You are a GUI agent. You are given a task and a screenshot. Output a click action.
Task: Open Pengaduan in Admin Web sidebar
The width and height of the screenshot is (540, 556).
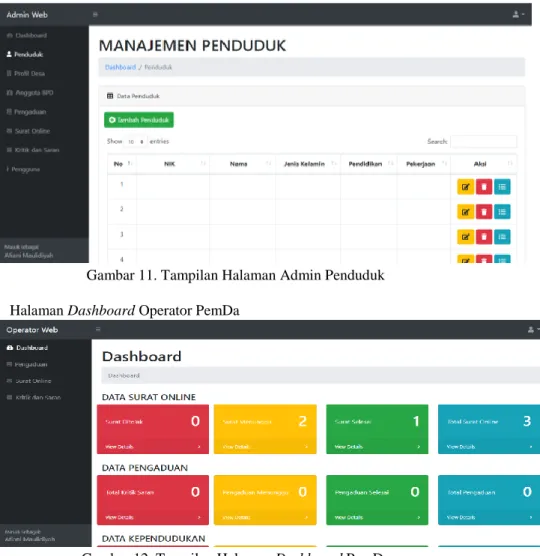27,112
